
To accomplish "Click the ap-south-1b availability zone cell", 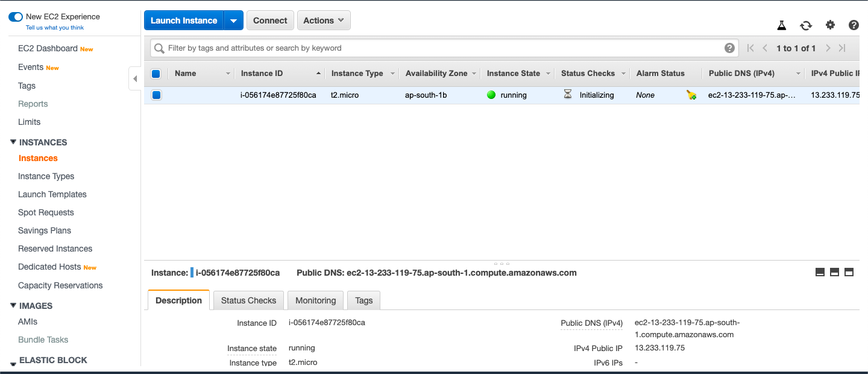I will click(426, 95).
